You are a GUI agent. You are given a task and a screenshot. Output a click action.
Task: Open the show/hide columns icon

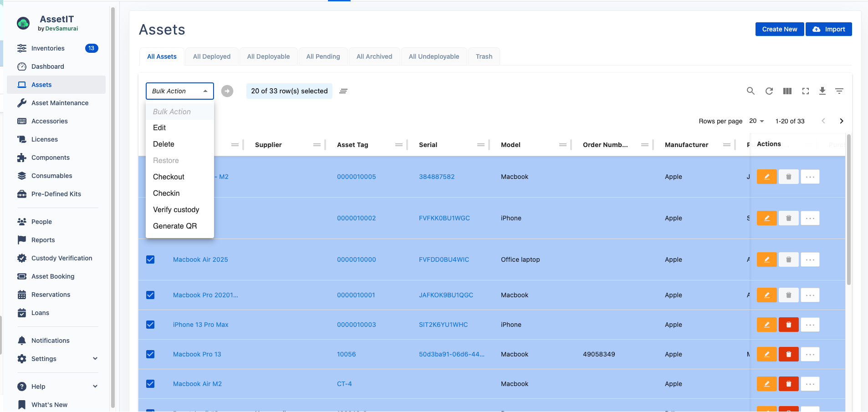click(x=787, y=91)
